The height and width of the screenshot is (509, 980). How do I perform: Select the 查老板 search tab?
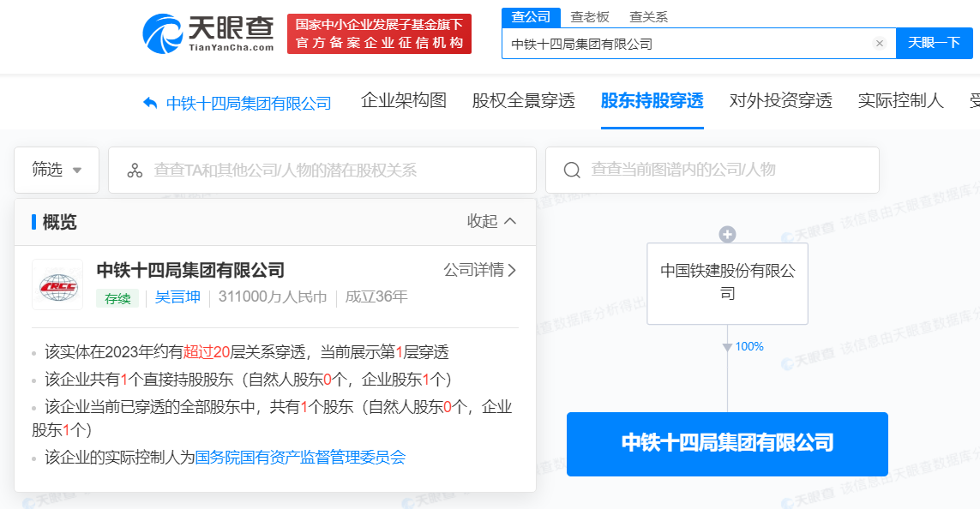coord(589,17)
